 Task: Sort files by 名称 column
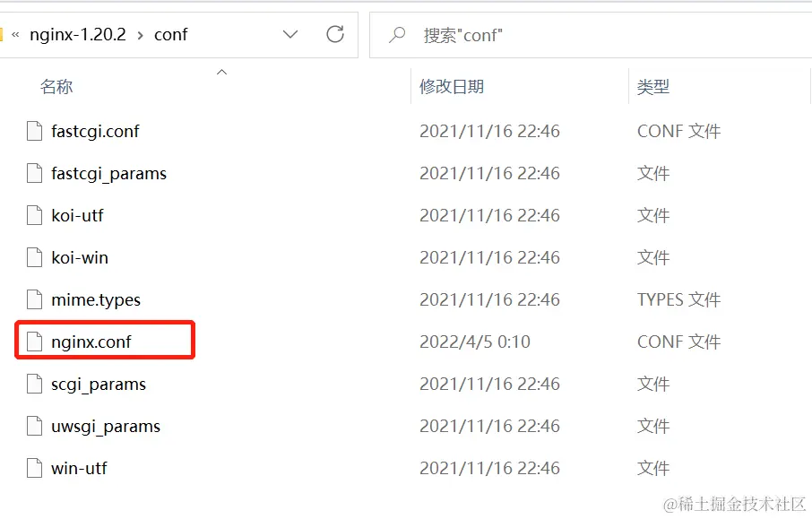click(x=56, y=86)
